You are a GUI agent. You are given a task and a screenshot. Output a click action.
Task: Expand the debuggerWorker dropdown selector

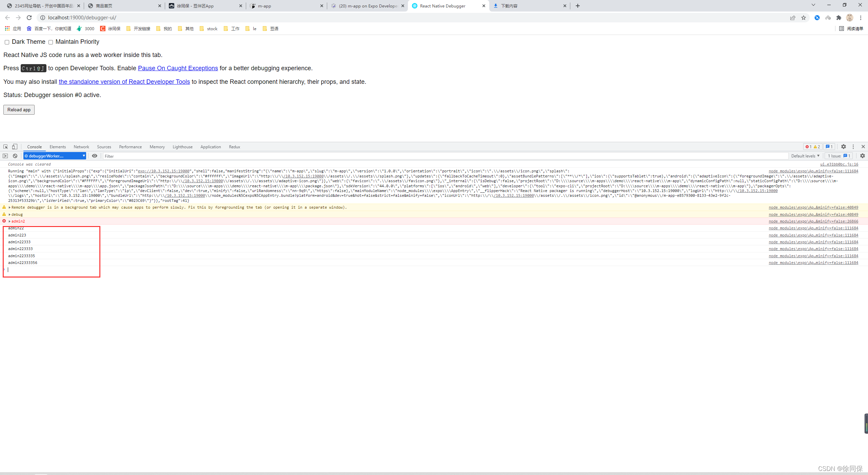[x=82, y=156]
